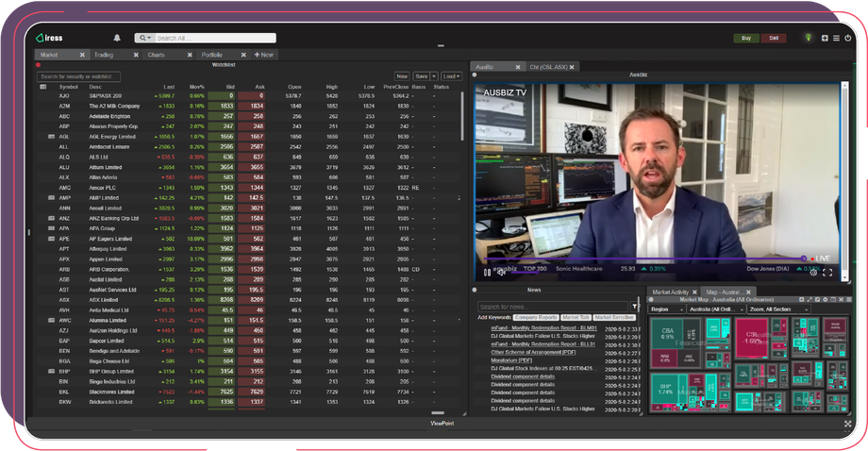Click the AusBiz panel vertical scrollbar

tap(844, 180)
